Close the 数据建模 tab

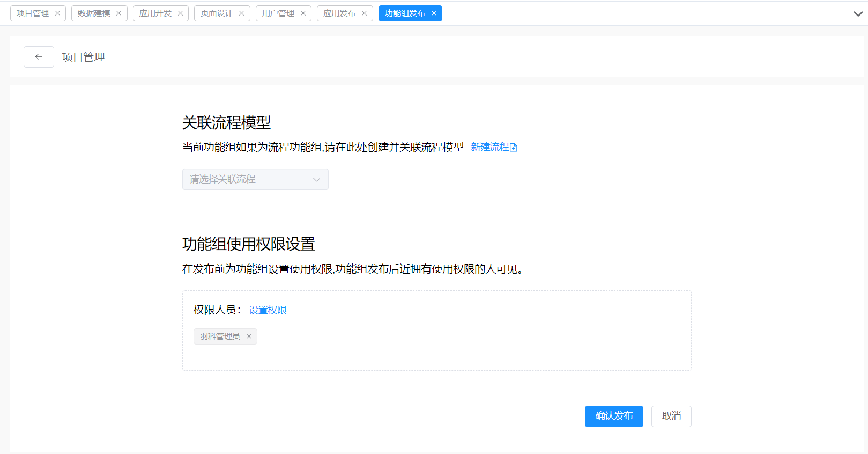(118, 13)
